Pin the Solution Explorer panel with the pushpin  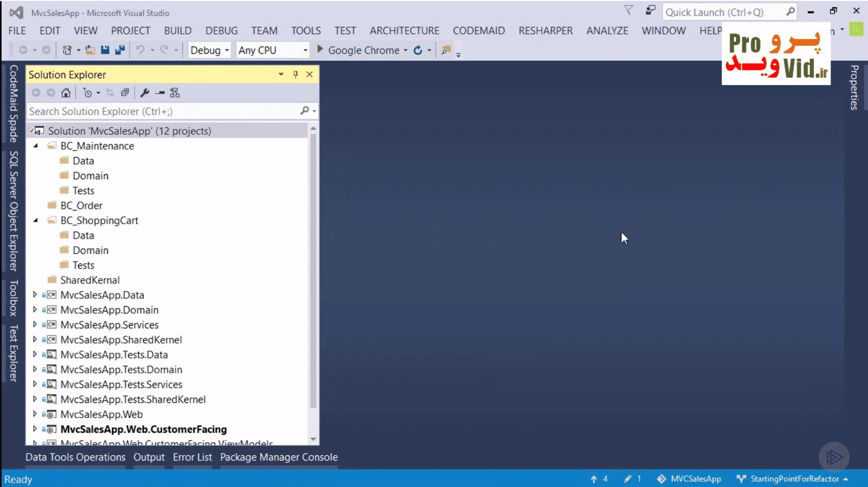(x=296, y=75)
